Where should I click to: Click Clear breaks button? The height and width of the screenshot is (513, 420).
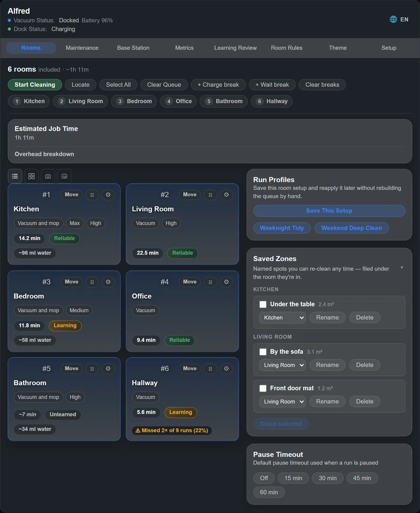point(322,85)
